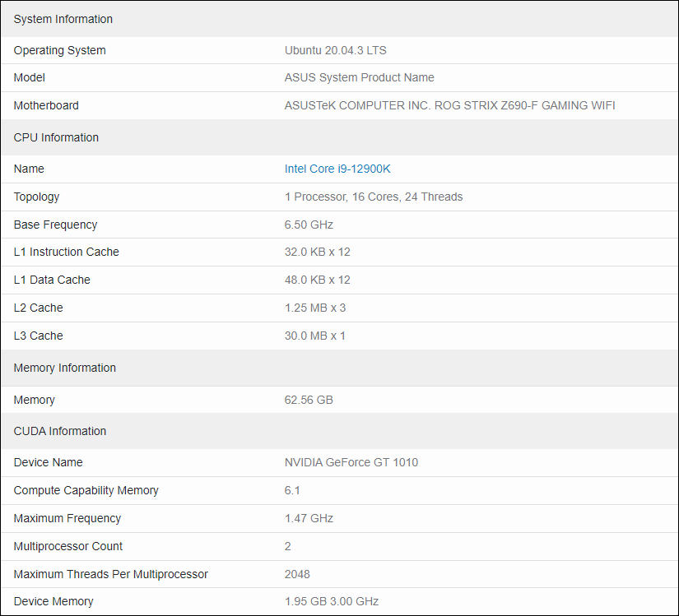Select the Multiprocessor Count value 2
The height and width of the screenshot is (616, 679).
287,546
